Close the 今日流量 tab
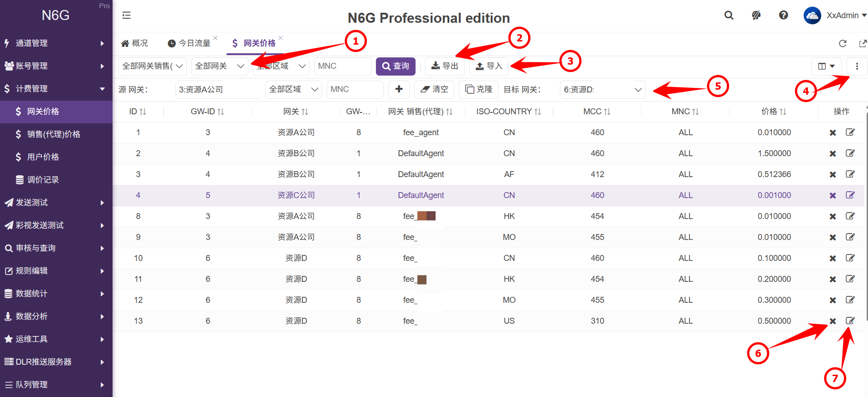 point(216,38)
